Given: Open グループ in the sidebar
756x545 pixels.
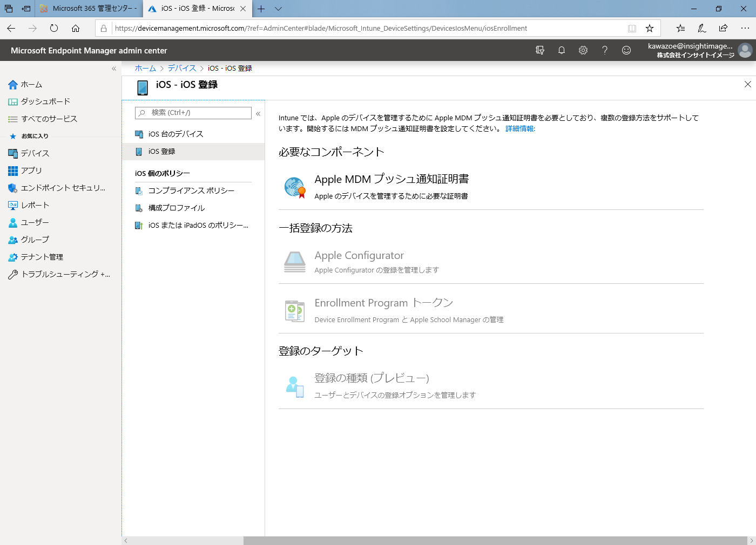Looking at the screenshot, I should [x=35, y=240].
